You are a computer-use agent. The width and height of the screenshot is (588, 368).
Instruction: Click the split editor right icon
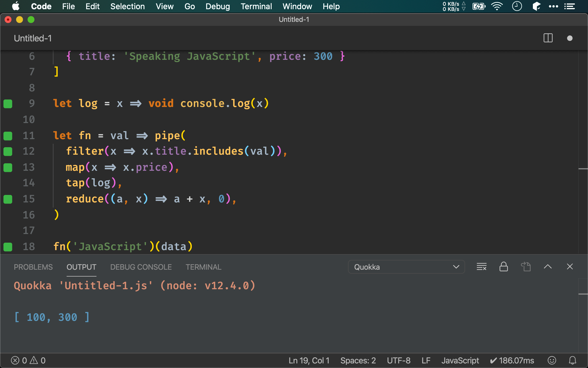tap(548, 38)
